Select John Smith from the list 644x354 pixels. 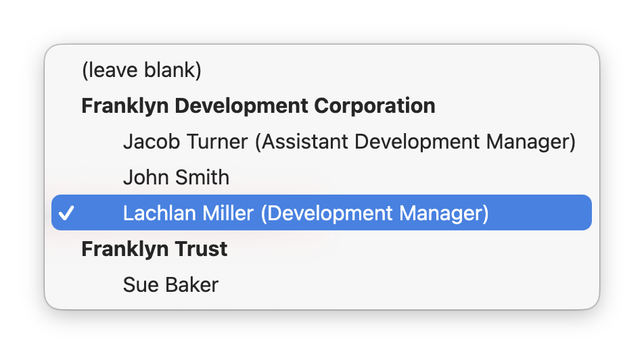(176, 178)
